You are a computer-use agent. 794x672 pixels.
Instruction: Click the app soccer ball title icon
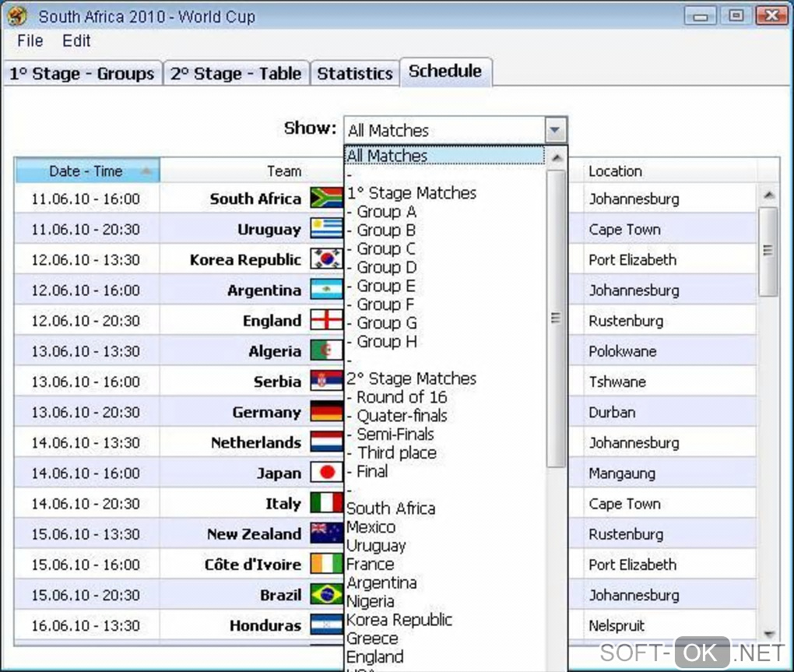click(x=17, y=16)
